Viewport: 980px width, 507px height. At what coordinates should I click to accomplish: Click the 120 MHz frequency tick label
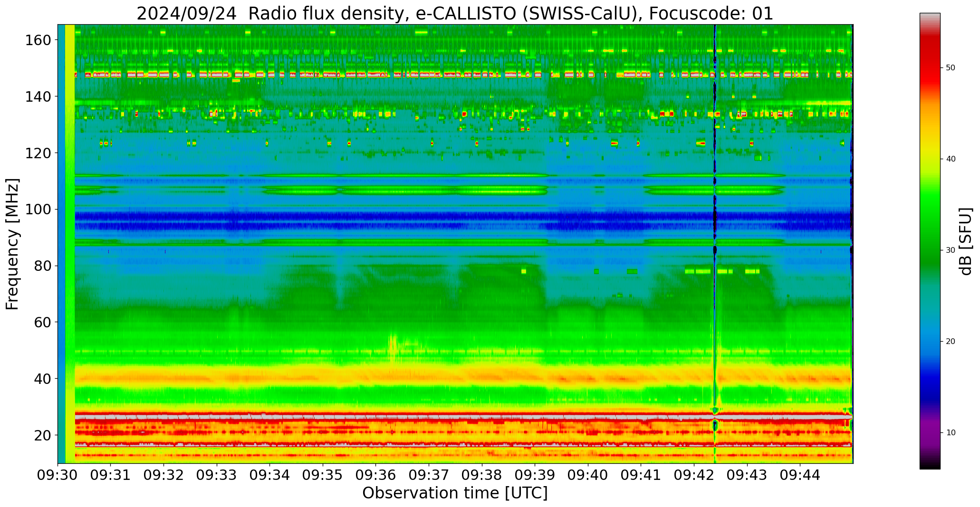coord(38,153)
